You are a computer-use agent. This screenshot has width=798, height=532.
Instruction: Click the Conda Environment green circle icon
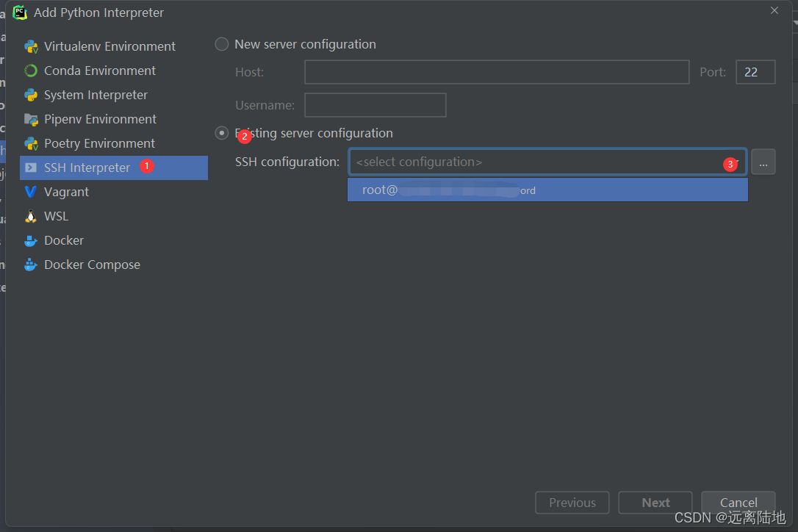(31, 71)
